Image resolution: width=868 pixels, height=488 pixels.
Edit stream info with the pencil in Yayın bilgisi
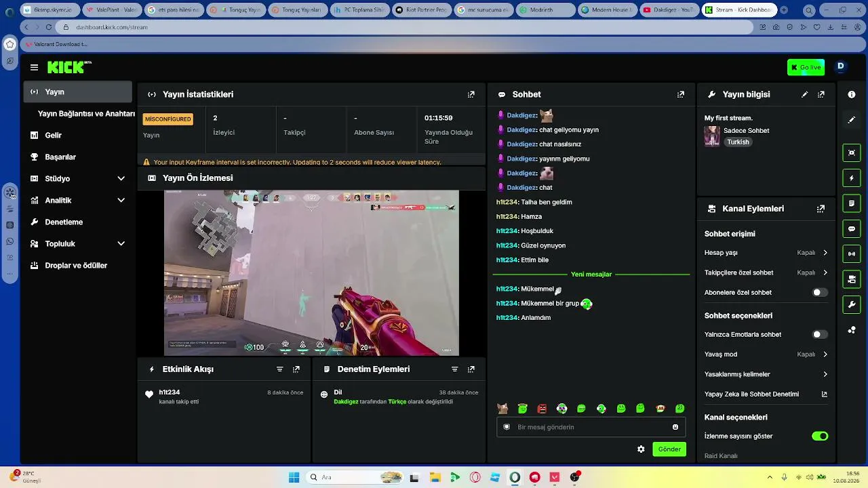pos(804,94)
